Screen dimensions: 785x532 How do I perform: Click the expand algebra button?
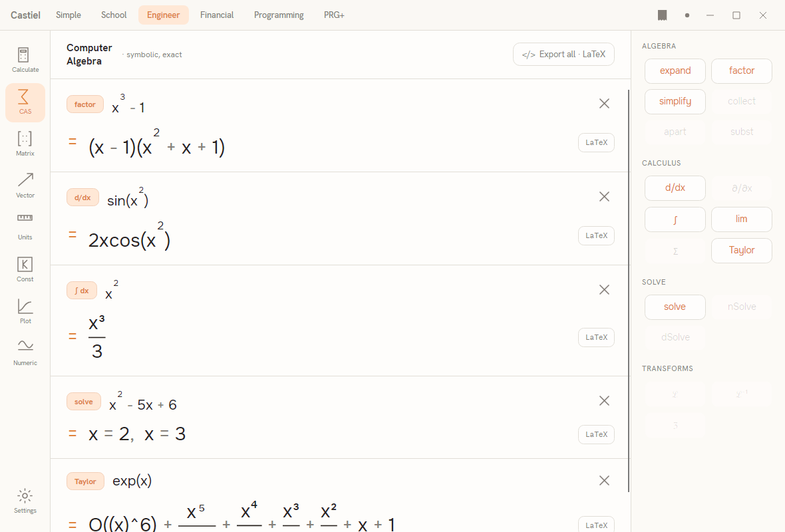coord(675,71)
